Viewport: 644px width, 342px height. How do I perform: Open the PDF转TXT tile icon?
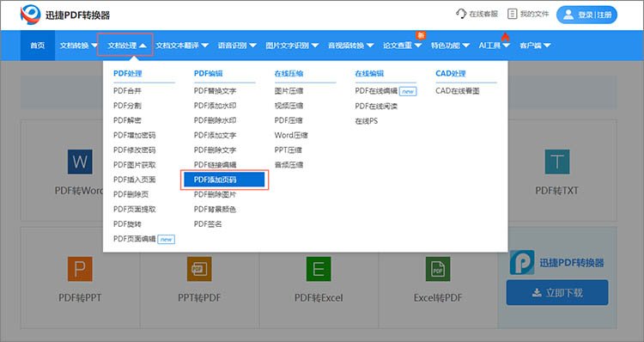[557, 162]
